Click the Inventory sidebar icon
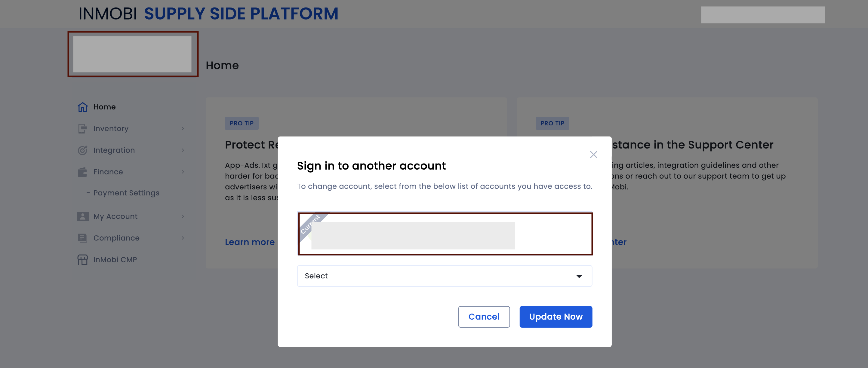This screenshot has height=368, width=868. tap(82, 129)
